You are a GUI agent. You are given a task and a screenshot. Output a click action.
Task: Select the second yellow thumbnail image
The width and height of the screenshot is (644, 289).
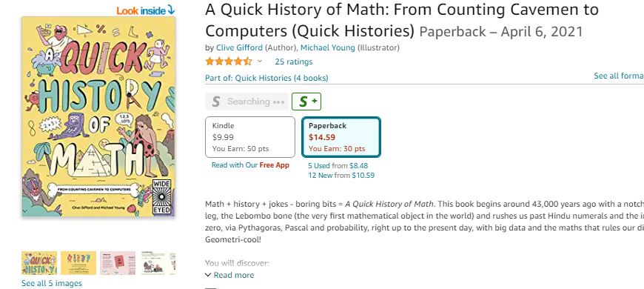click(78, 263)
